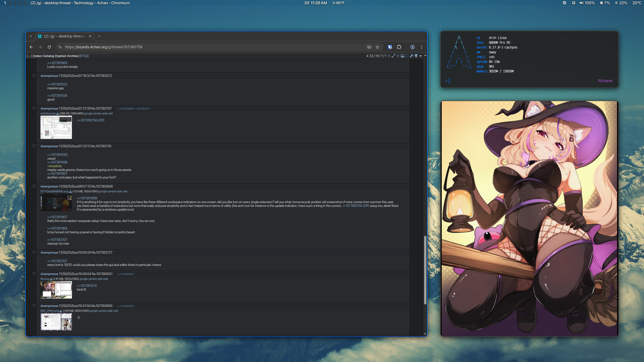Follow quote link >>107381574
This screenshot has width=644, height=362.
coord(87,286)
